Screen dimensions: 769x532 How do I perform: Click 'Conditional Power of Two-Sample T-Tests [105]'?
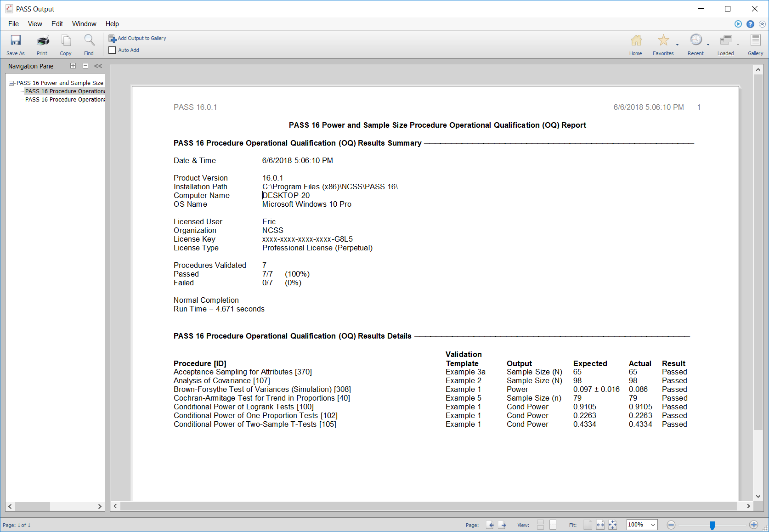[255, 424]
